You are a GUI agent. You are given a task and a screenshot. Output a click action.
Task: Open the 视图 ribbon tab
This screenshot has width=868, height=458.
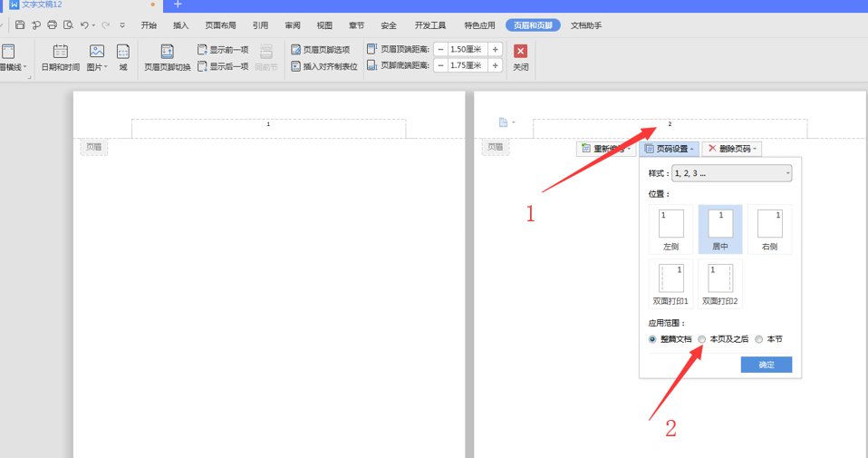pos(324,25)
